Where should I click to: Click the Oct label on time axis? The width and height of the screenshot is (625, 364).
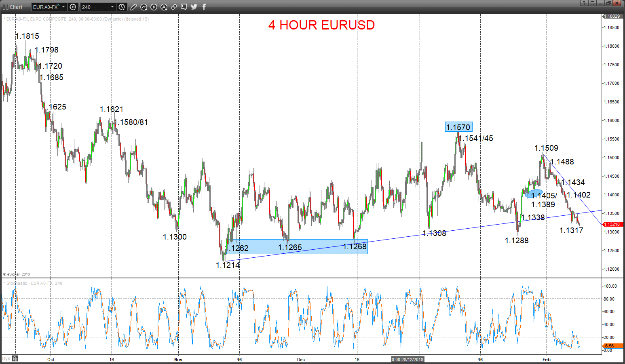(x=51, y=360)
